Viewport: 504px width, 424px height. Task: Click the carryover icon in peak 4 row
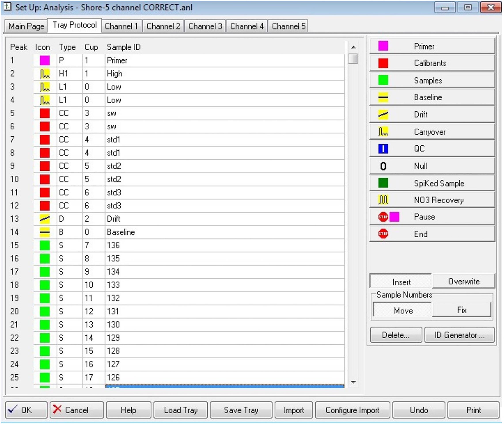click(45, 100)
